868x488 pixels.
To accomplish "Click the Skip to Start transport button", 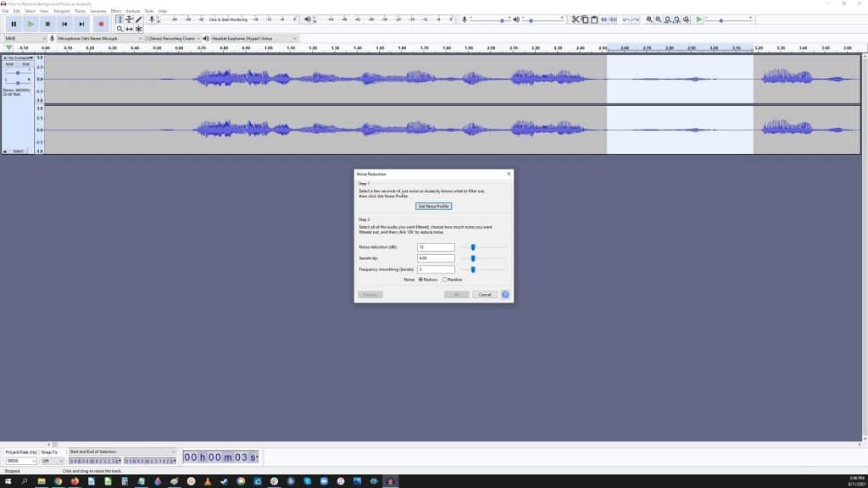I will click(x=64, y=23).
